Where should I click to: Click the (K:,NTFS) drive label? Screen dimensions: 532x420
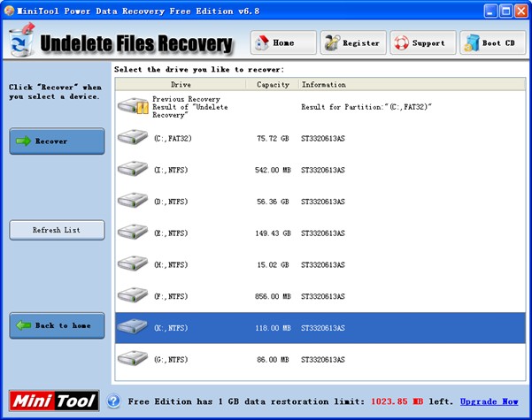click(x=171, y=328)
